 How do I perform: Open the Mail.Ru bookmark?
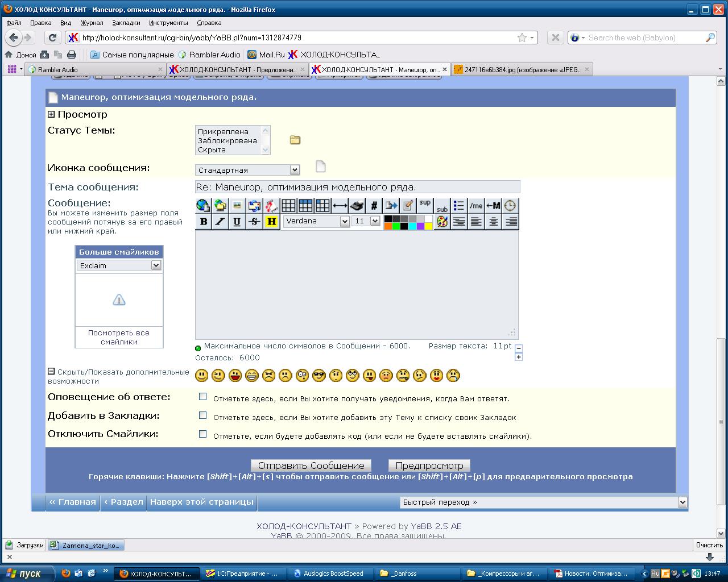pos(266,55)
